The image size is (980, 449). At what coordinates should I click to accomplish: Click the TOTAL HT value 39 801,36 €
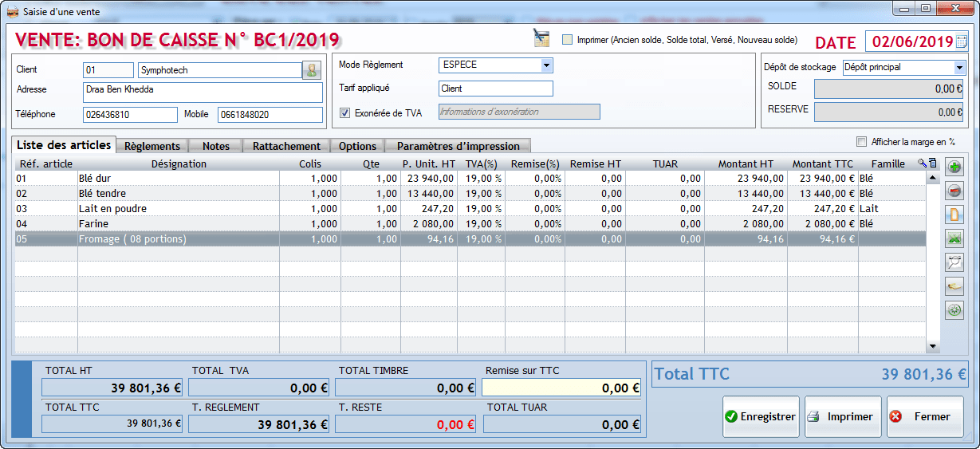coord(112,388)
